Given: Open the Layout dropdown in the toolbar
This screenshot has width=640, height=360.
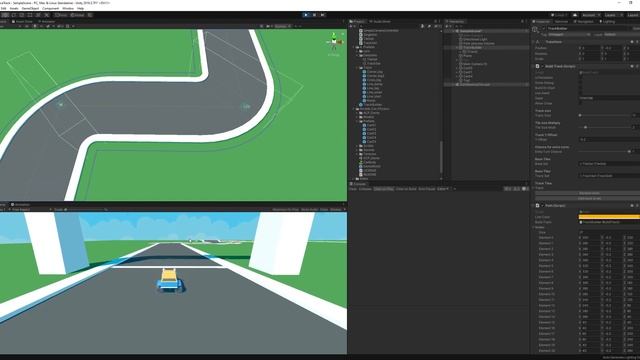Looking at the screenshot, I should (x=633, y=15).
